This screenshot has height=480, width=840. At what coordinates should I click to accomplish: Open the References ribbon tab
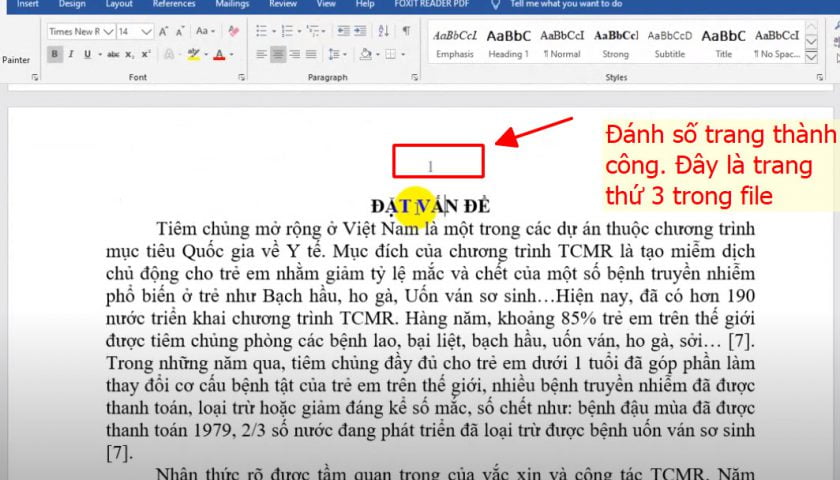pyautogui.click(x=173, y=4)
